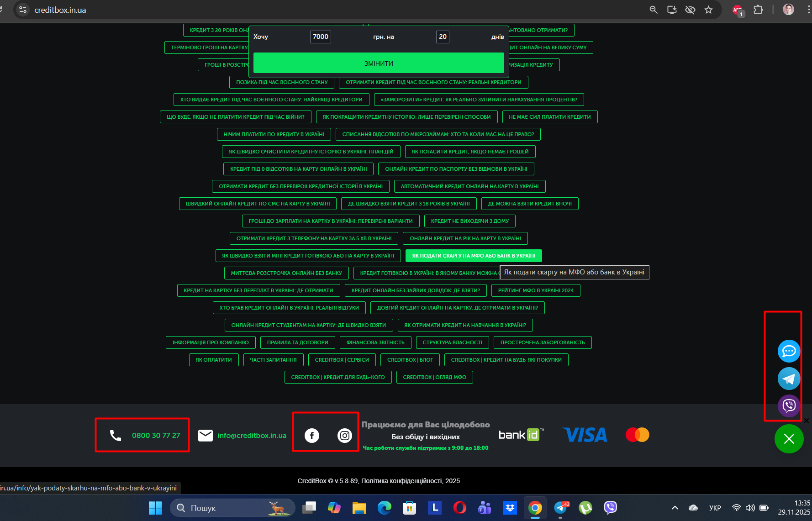Open ХТО БРАВ КРЕДИТ ОНЛАЙН: РЕАЛЬНІ ВІДГУКИ
The height and width of the screenshot is (521, 812).
click(x=289, y=308)
